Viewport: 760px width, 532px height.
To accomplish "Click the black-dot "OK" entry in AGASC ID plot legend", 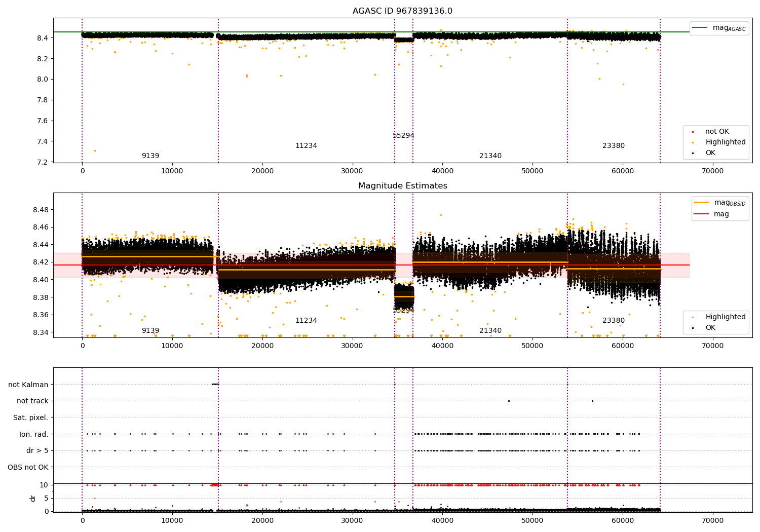I will (704, 153).
